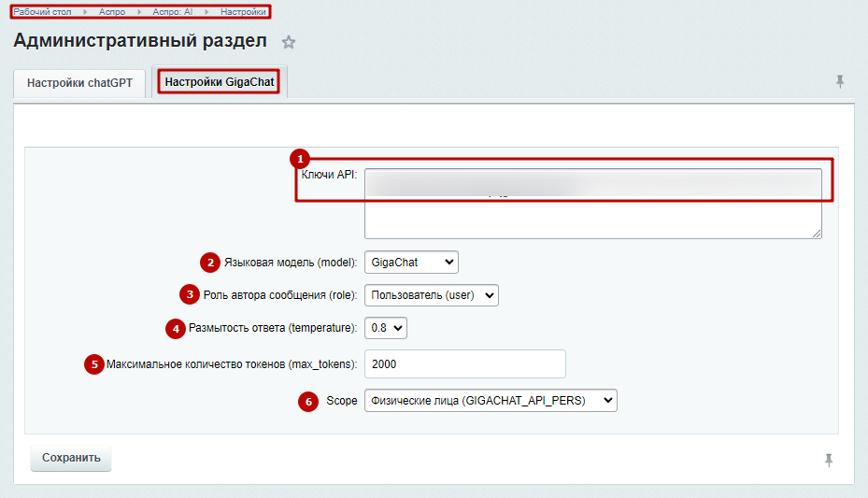Focus the max_tokens field with 2000
868x498 pixels.
(465, 364)
